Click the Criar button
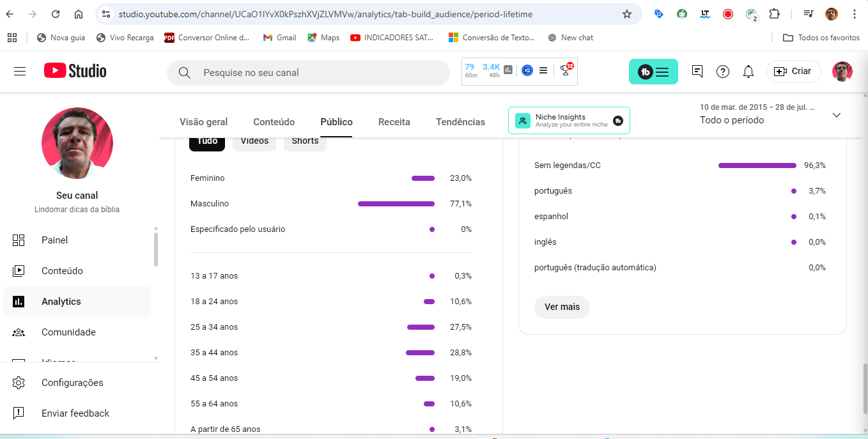Screen dimensions: 868x439 pos(793,72)
